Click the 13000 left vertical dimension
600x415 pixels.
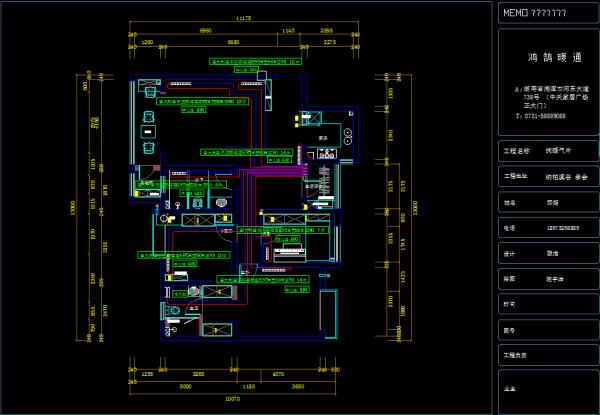coord(72,207)
